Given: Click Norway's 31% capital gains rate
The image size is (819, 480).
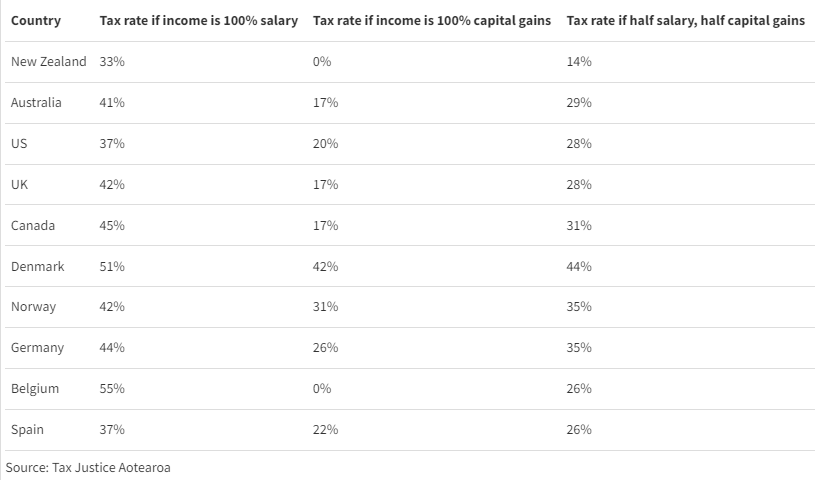Looking at the screenshot, I should [x=325, y=307].
